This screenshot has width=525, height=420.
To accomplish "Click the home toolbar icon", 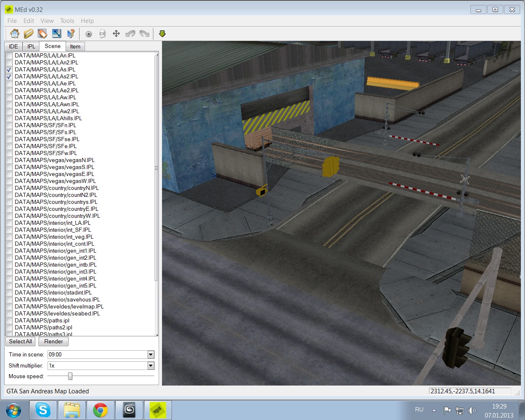I will 15,34.
